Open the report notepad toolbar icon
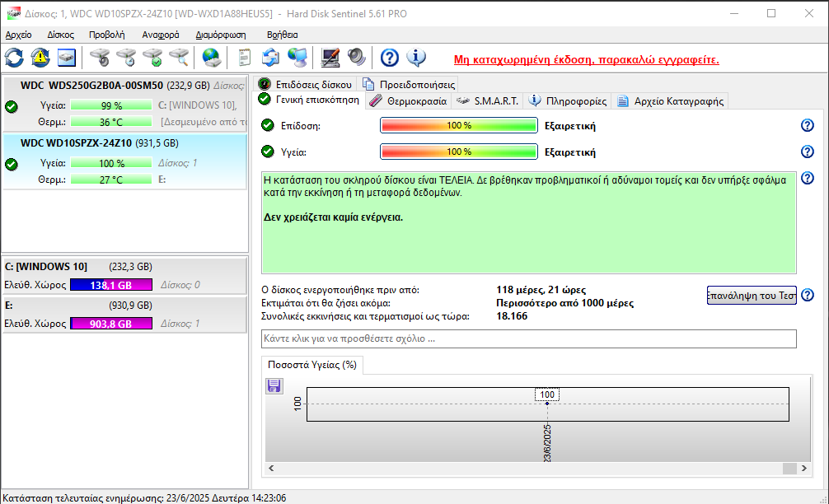The width and height of the screenshot is (829, 504). pos(244,57)
